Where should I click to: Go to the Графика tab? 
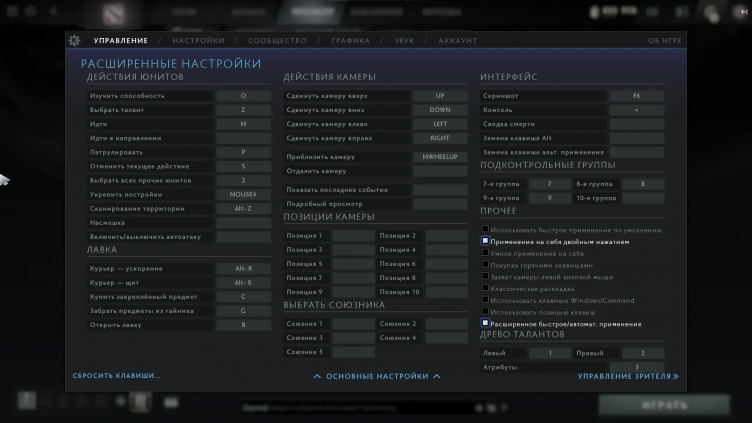tap(351, 41)
